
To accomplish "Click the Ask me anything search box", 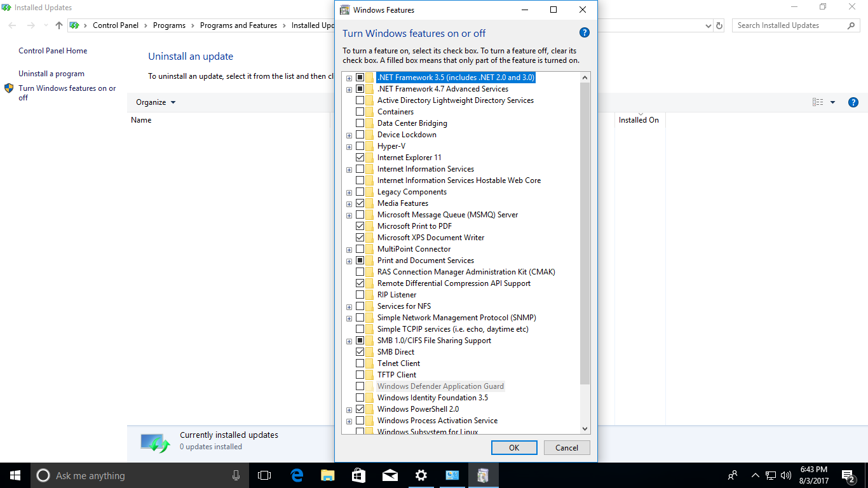I will 140,475.
